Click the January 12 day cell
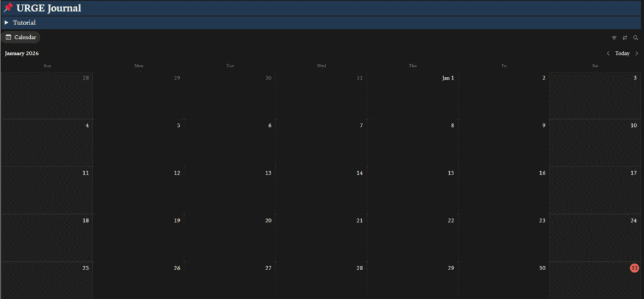The image size is (644, 299). coord(138,190)
